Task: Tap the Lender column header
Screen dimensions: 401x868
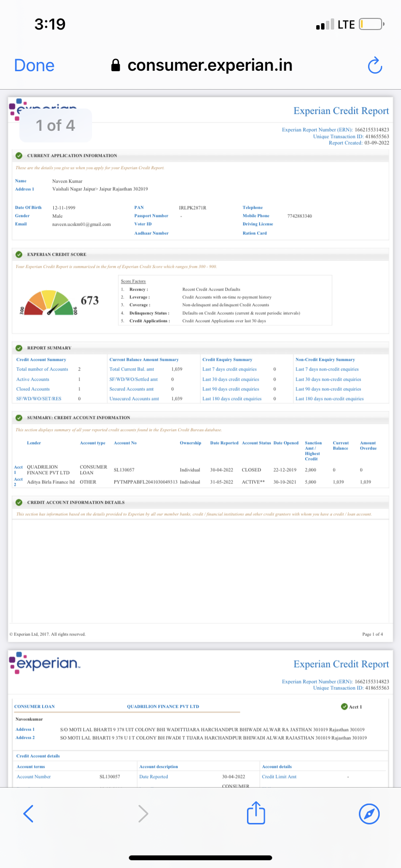Action: click(x=34, y=443)
